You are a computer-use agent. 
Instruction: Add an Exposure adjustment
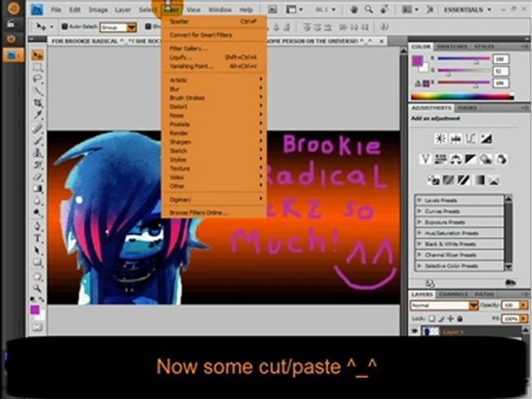(x=485, y=139)
